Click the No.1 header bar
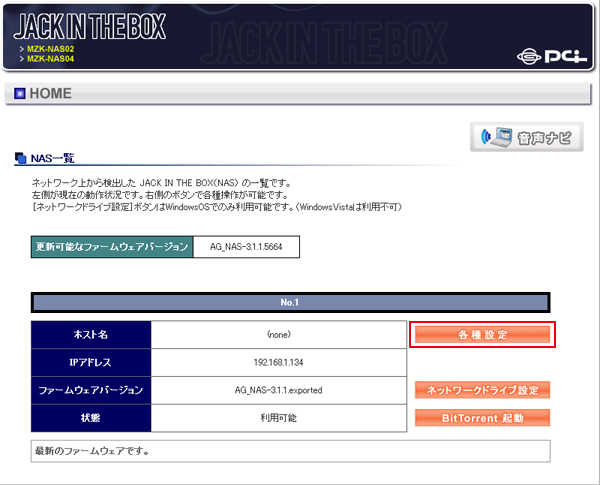This screenshot has height=485, width=600. point(290,302)
